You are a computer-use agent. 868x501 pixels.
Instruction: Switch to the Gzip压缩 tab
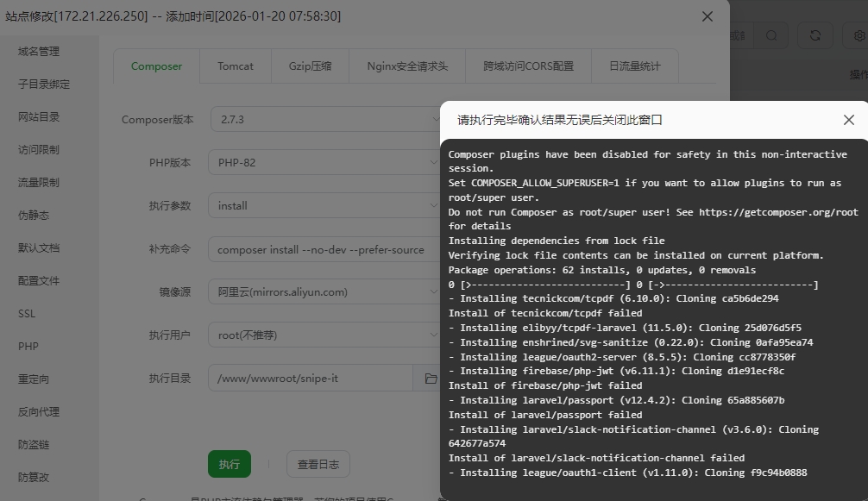[310, 66]
